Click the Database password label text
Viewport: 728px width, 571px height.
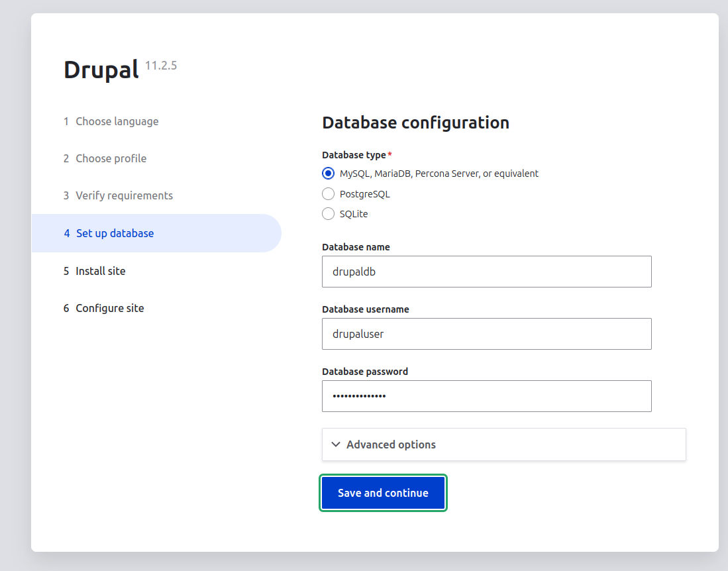point(365,372)
